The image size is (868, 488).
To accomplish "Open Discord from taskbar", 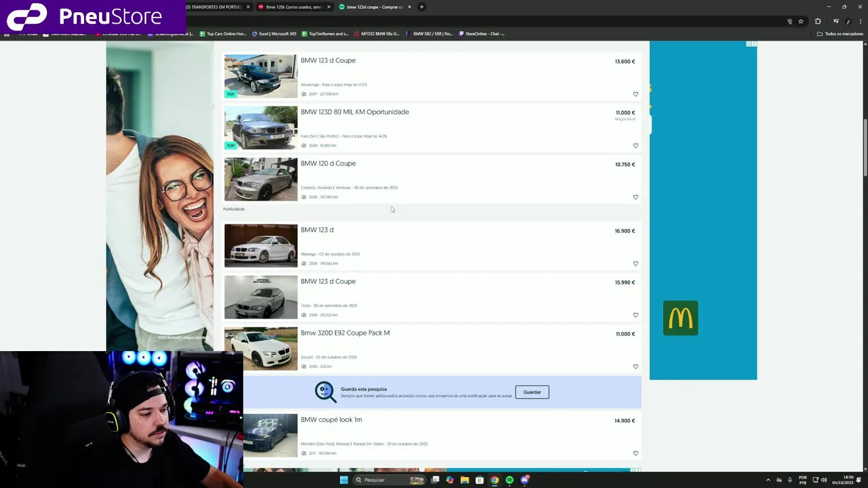I will coord(524,480).
